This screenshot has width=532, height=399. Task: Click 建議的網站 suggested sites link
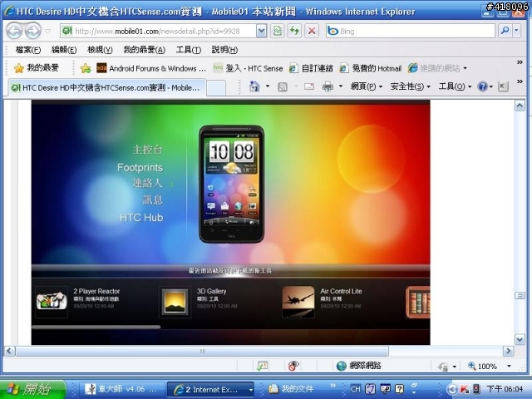pos(437,68)
